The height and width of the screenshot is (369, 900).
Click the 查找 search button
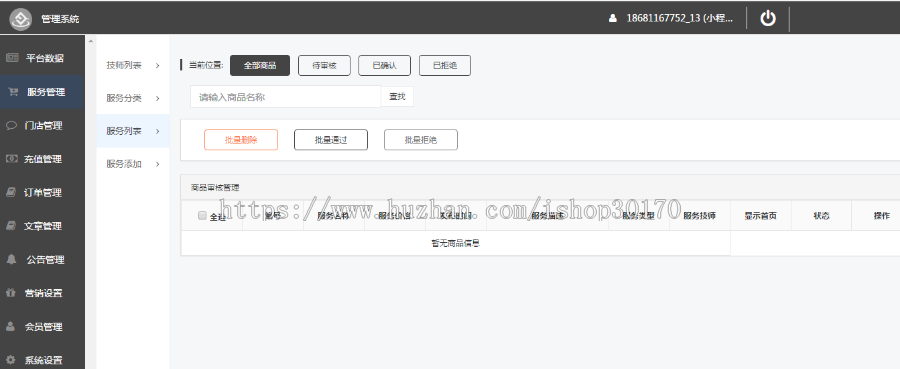[x=397, y=96]
